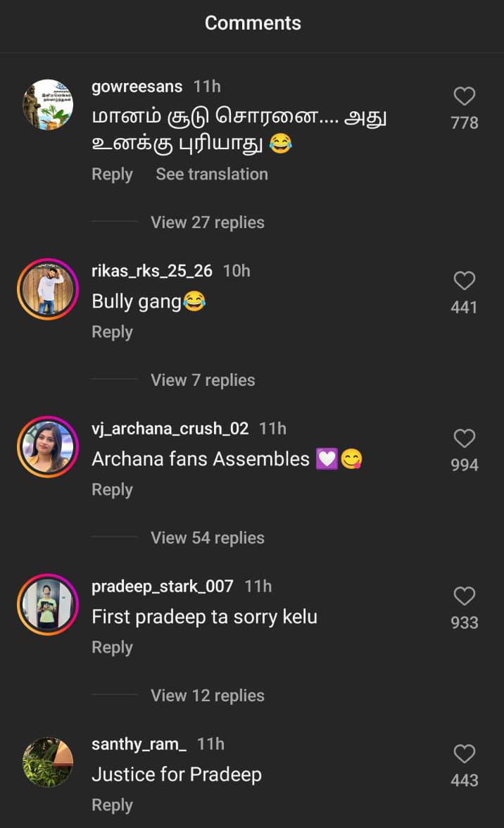Reply to the Bully gang comment

pyautogui.click(x=112, y=332)
